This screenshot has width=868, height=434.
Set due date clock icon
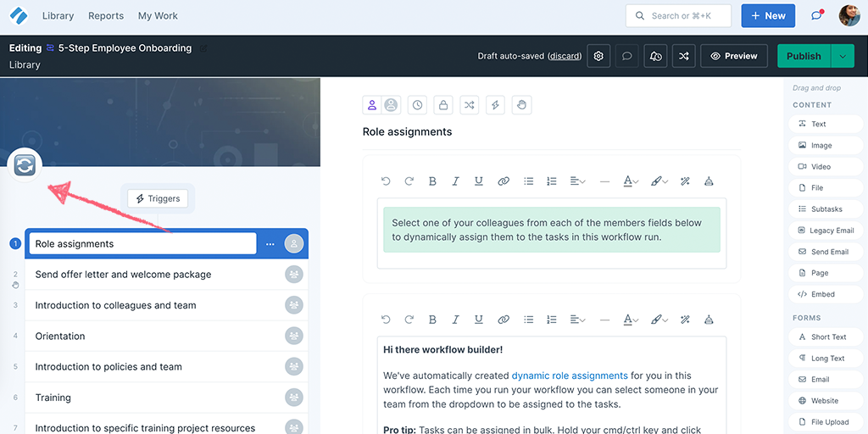[417, 104]
